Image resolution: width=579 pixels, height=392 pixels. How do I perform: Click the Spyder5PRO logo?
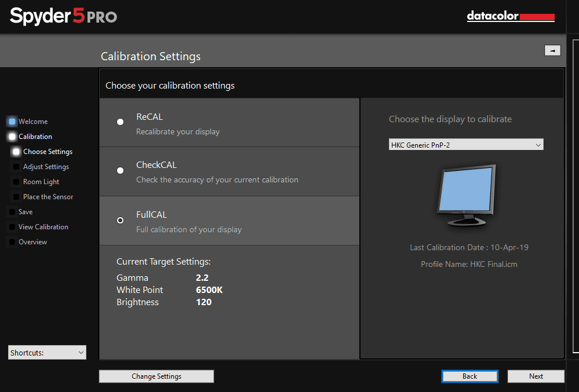(63, 17)
